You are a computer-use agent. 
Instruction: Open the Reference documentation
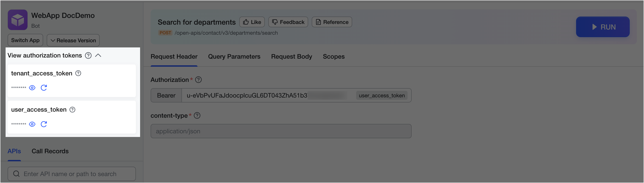[x=332, y=22]
